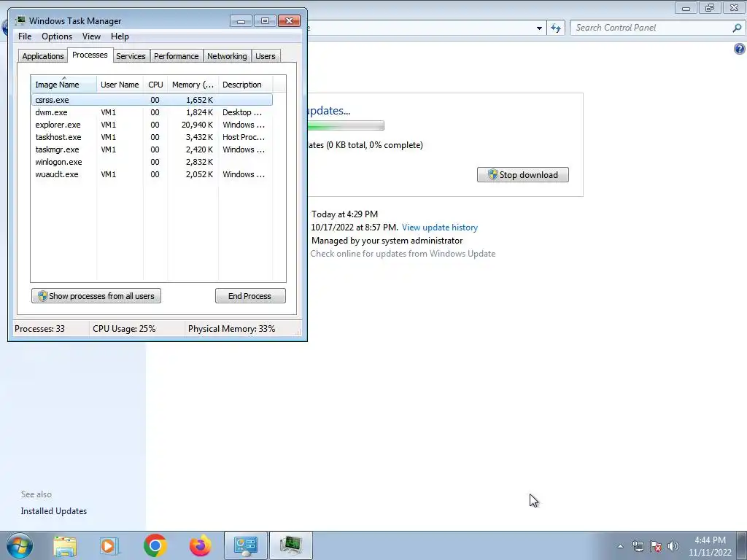
Task: Select the Processes tab
Action: point(90,55)
